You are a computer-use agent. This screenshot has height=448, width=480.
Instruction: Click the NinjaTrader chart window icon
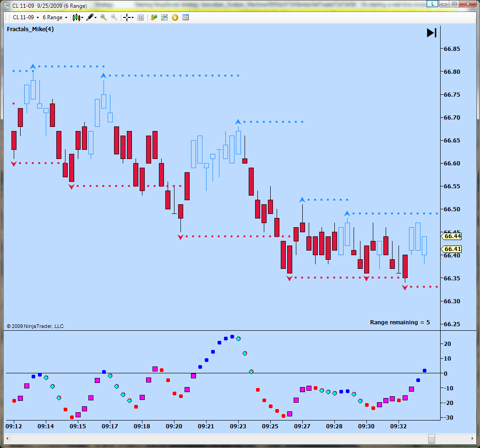pyautogui.click(x=7, y=5)
